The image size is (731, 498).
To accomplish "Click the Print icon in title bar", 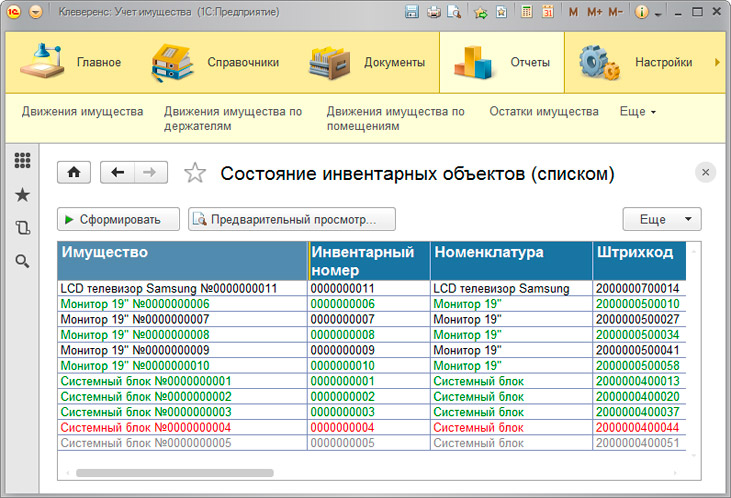I will [434, 12].
